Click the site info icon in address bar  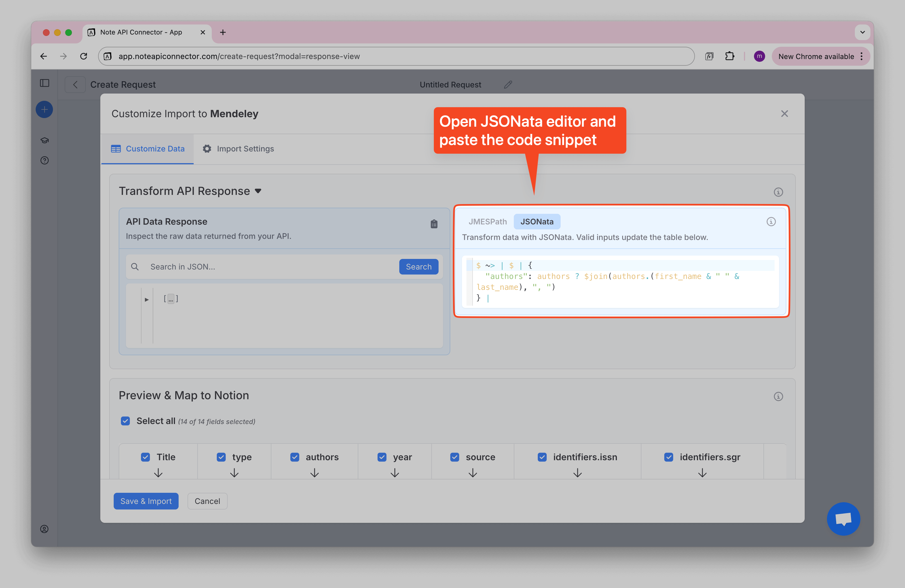click(108, 56)
